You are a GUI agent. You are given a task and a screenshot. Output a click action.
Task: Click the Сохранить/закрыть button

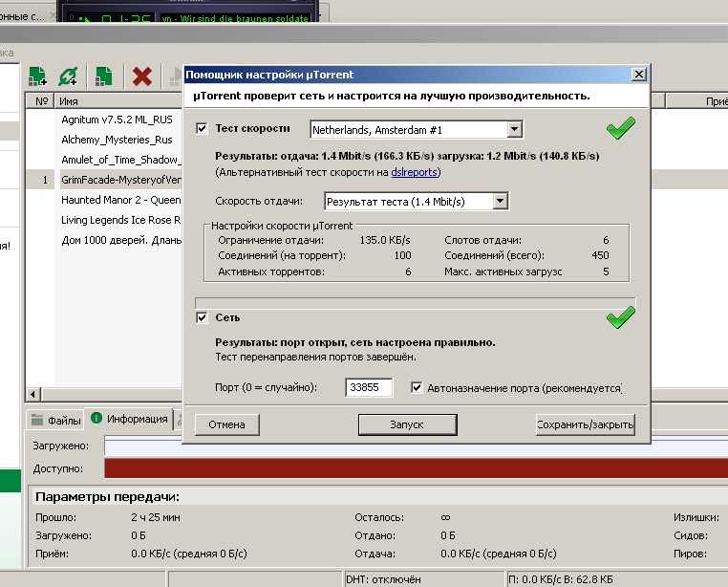(x=585, y=424)
